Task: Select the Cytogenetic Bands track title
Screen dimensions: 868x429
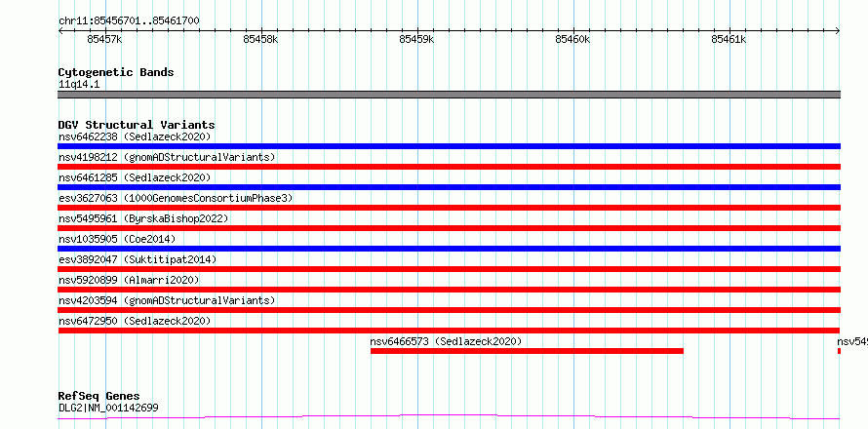Action: click(x=116, y=72)
